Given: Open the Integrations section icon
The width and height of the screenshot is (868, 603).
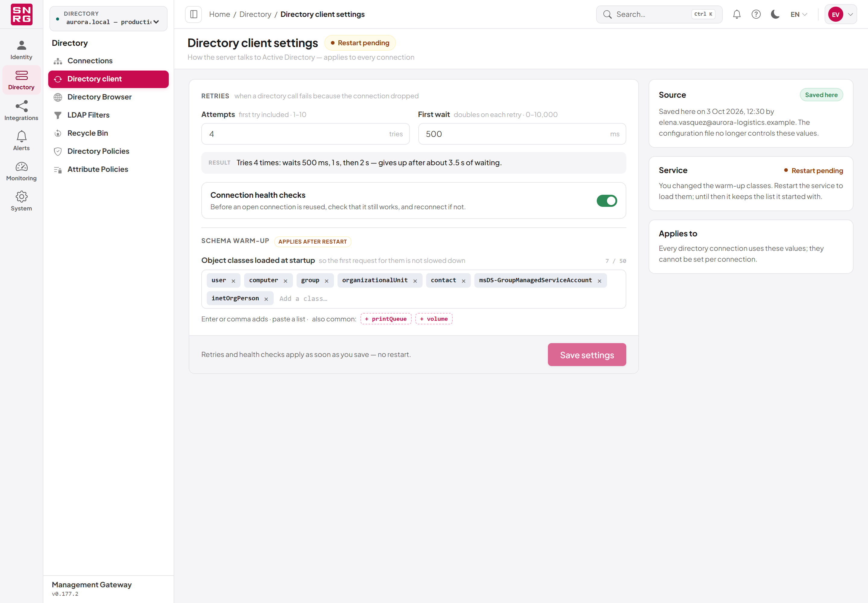Looking at the screenshot, I should coord(21,111).
